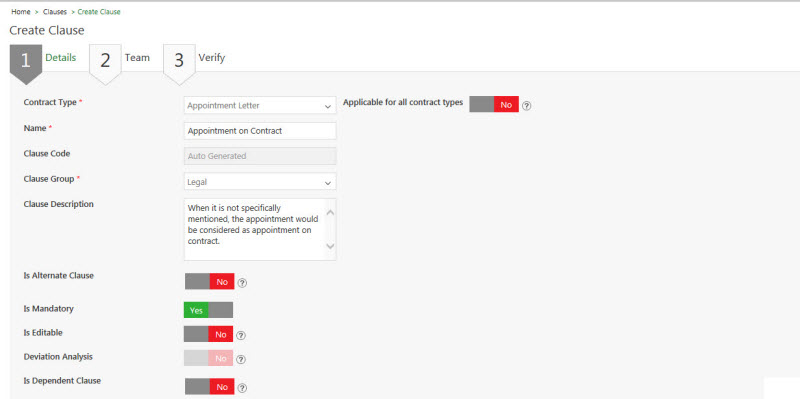Open help icon for Applicable for all contract types
The height and width of the screenshot is (399, 800).
[527, 106]
